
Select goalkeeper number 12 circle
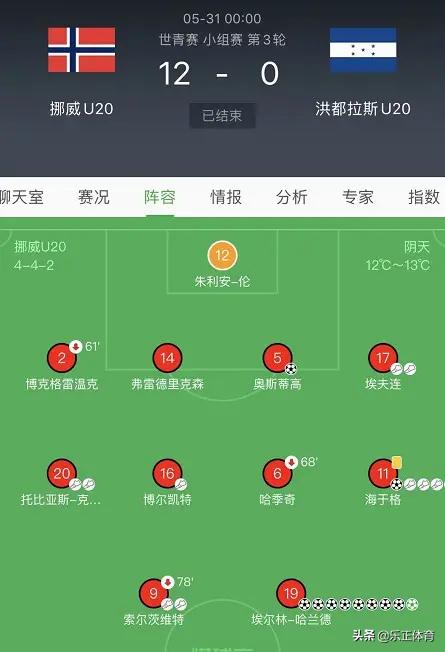[x=222, y=255]
